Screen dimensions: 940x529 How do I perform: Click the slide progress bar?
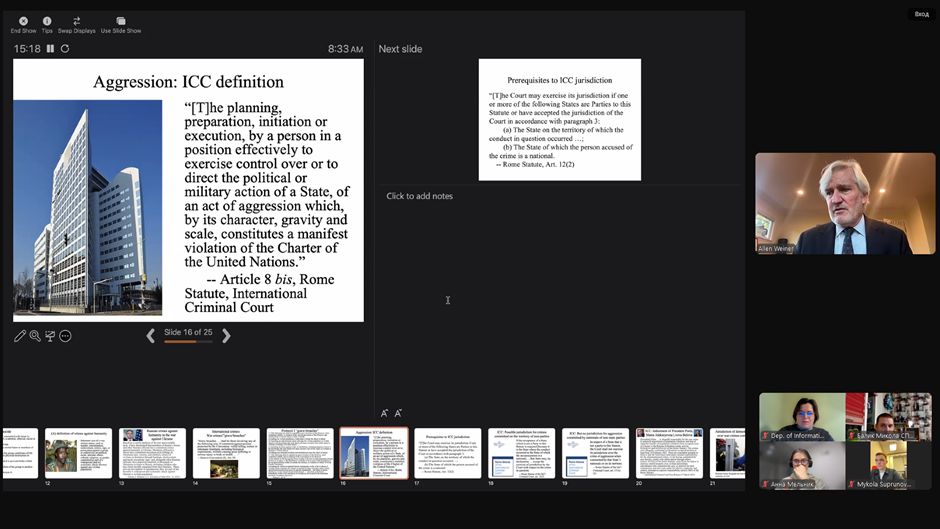(x=188, y=342)
